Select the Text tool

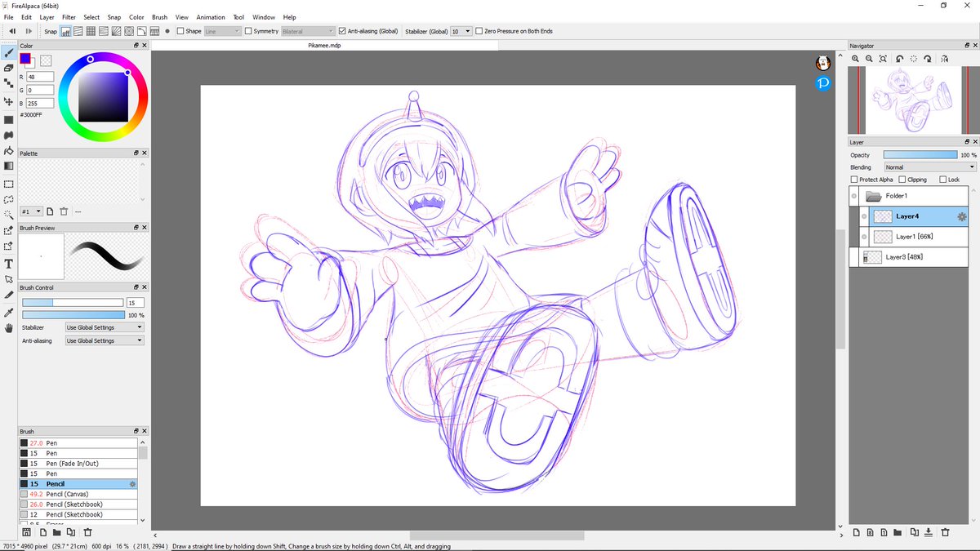[x=8, y=264]
